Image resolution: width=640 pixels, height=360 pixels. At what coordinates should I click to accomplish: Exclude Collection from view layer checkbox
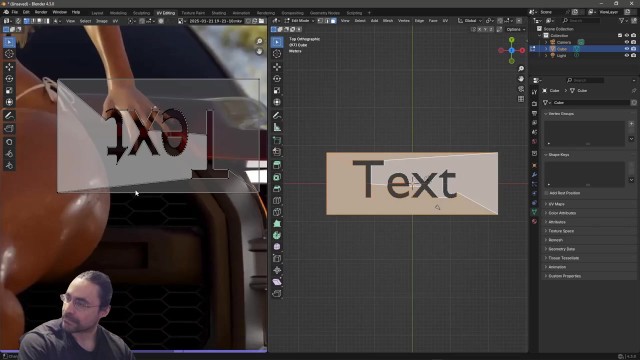tap(620, 36)
